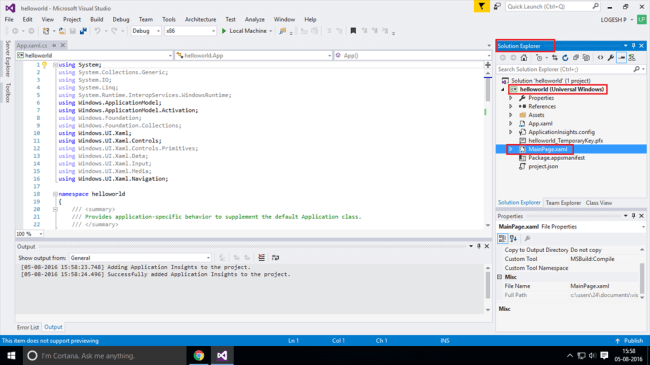
Task: Pin the Solution Explorer panel
Action: coord(633,46)
